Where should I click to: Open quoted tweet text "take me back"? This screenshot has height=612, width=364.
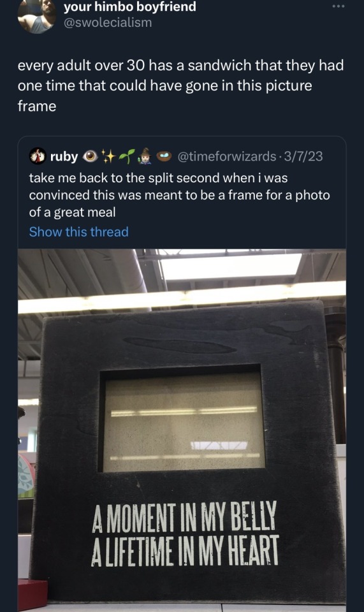(180, 195)
